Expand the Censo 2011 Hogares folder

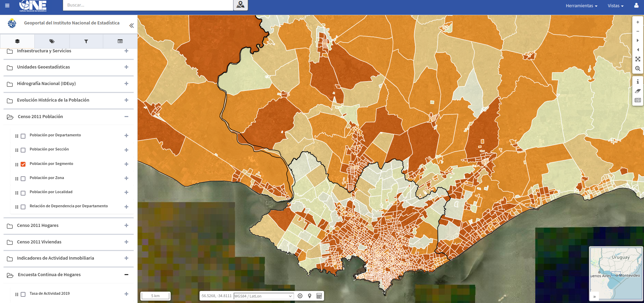tap(38, 226)
